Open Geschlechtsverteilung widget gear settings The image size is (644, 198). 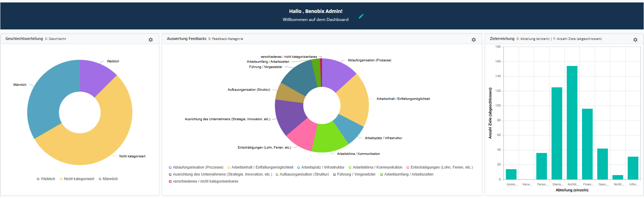(x=150, y=40)
